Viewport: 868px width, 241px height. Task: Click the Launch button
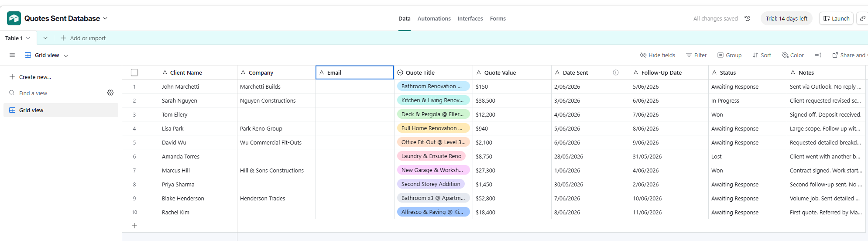pyautogui.click(x=836, y=18)
